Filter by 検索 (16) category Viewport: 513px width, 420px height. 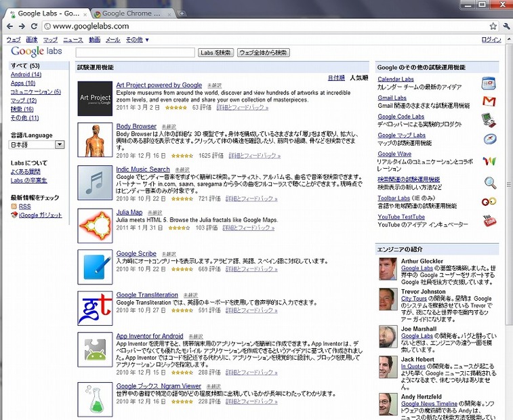[22, 109]
